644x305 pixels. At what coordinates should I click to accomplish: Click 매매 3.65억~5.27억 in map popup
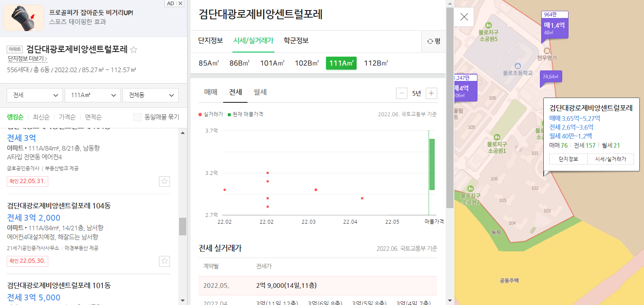coord(575,118)
